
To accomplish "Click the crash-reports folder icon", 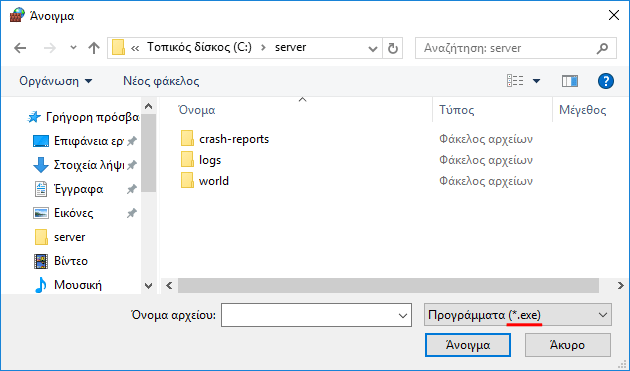I will click(x=187, y=139).
